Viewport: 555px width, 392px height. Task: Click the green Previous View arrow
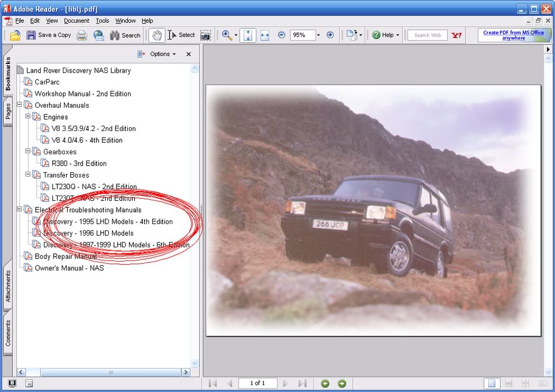(325, 383)
